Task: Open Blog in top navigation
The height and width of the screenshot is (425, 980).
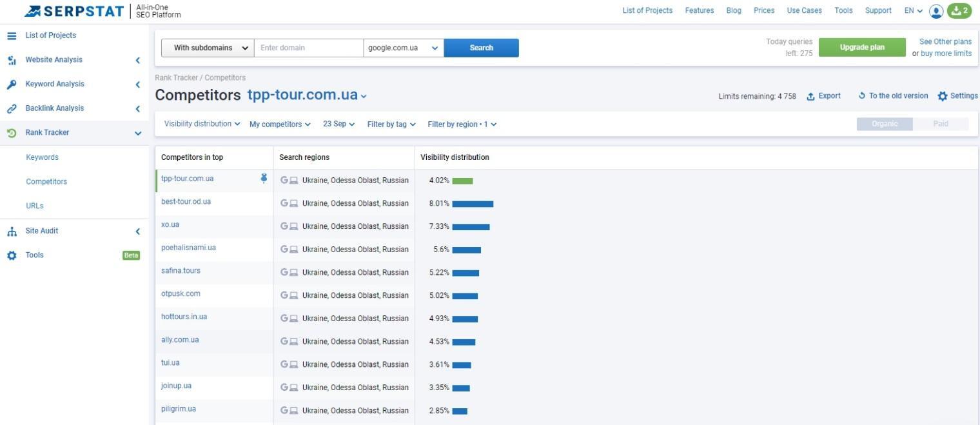Action: [x=734, y=11]
